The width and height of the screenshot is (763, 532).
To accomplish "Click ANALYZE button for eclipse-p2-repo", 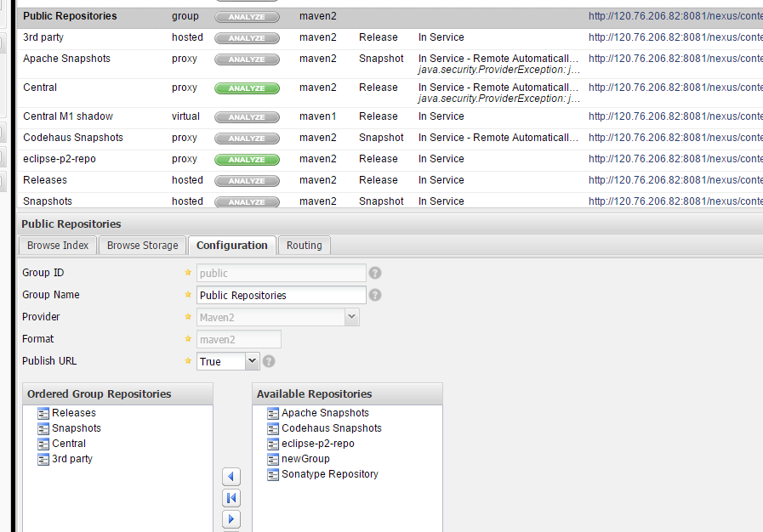I will pos(248,160).
